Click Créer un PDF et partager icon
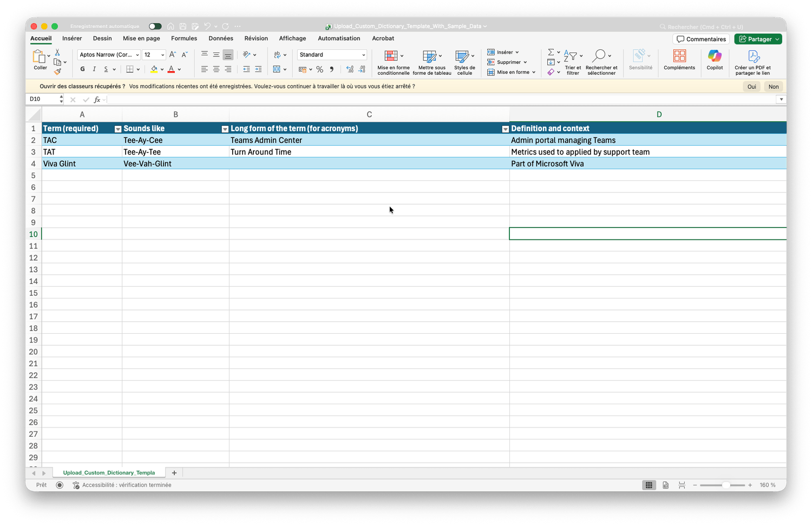This screenshot has width=812, height=525. click(x=753, y=56)
